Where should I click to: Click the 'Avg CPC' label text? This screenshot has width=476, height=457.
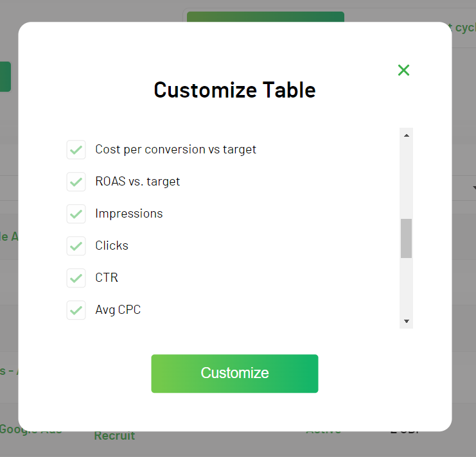coord(118,310)
